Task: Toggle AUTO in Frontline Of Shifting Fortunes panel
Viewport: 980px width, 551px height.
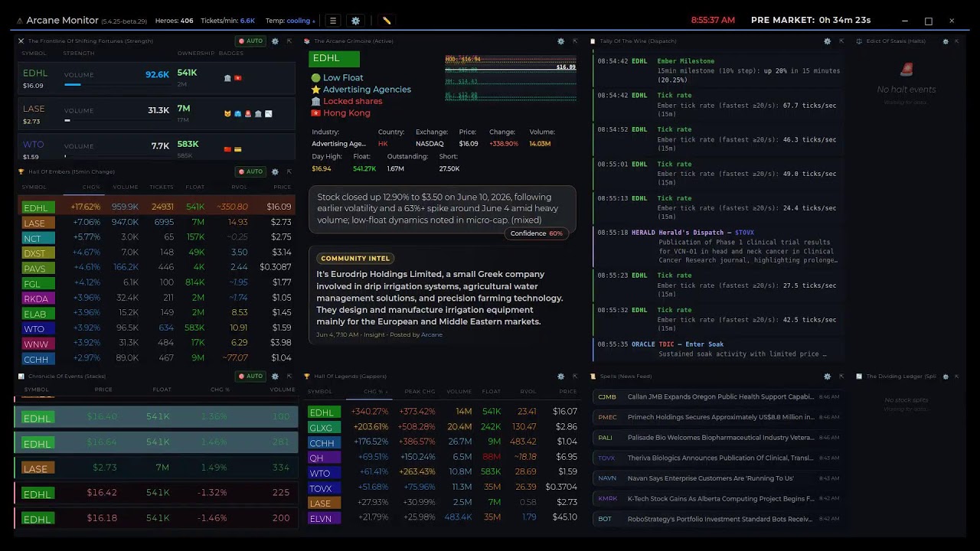Action: [250, 41]
